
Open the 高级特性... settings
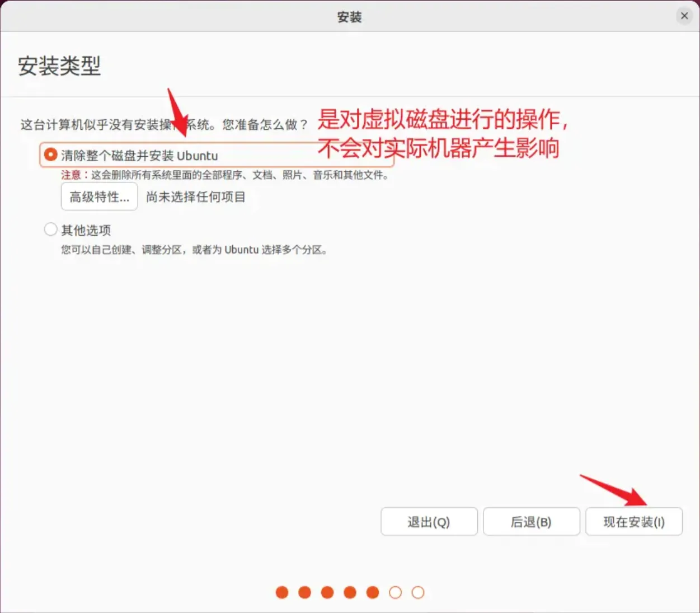tap(99, 197)
